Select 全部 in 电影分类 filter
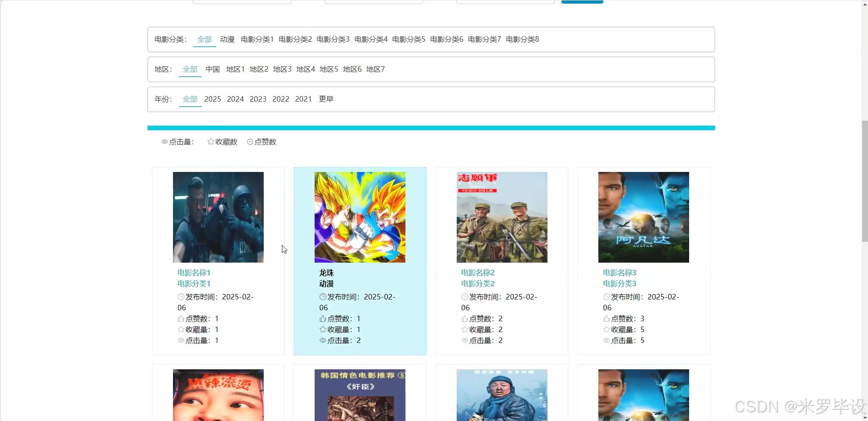 click(205, 39)
